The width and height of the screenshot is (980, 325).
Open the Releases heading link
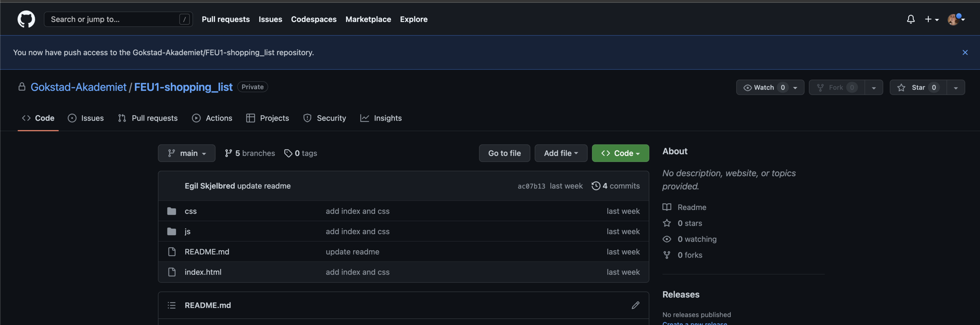(681, 294)
